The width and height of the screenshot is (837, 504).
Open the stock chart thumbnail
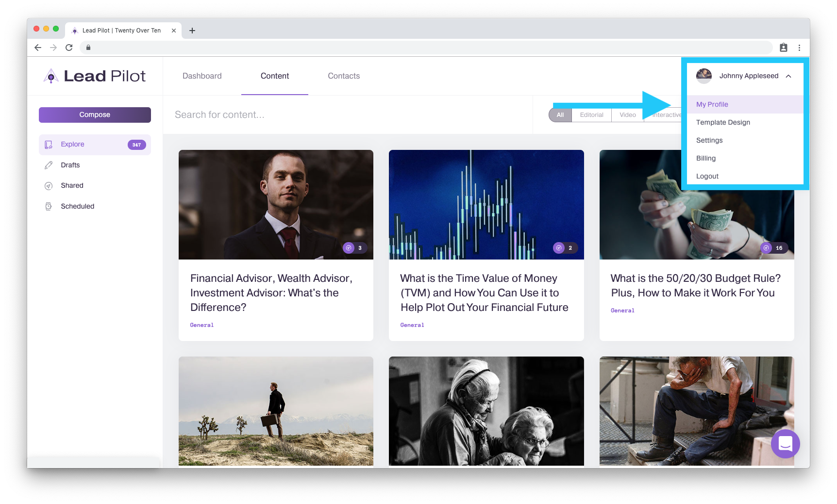[x=486, y=205]
